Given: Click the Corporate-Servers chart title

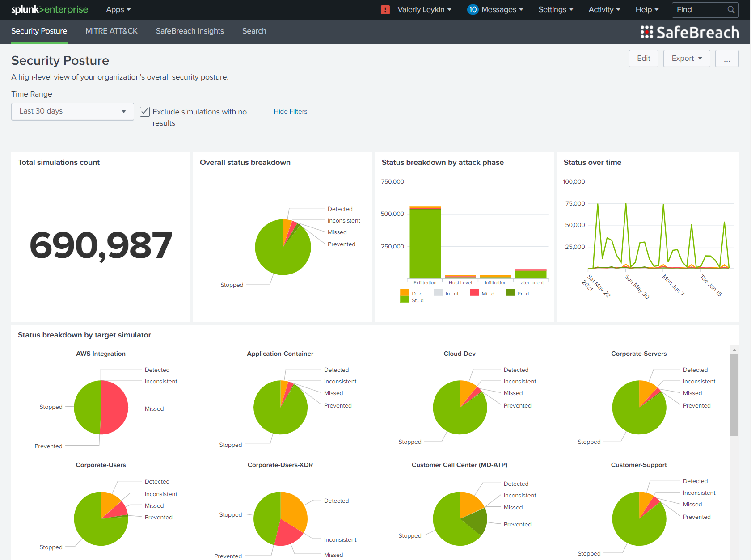Looking at the screenshot, I should coord(639,354).
